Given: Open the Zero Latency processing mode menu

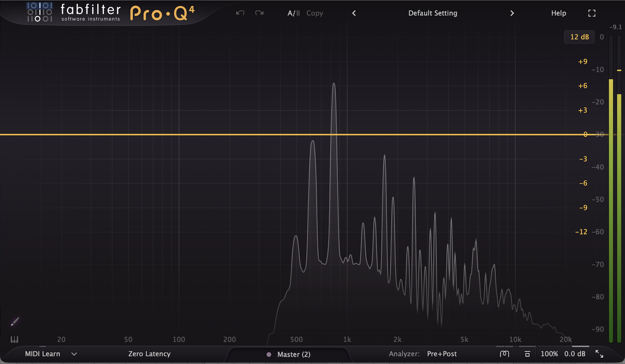Looking at the screenshot, I should [149, 354].
